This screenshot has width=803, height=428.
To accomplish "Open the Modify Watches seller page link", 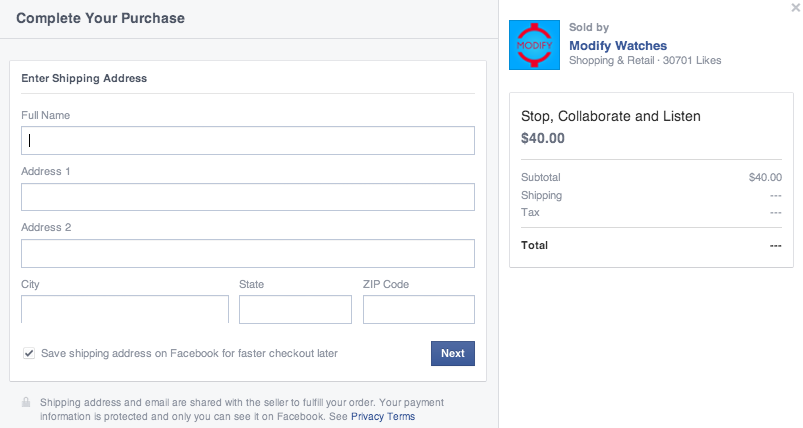I will (618, 46).
